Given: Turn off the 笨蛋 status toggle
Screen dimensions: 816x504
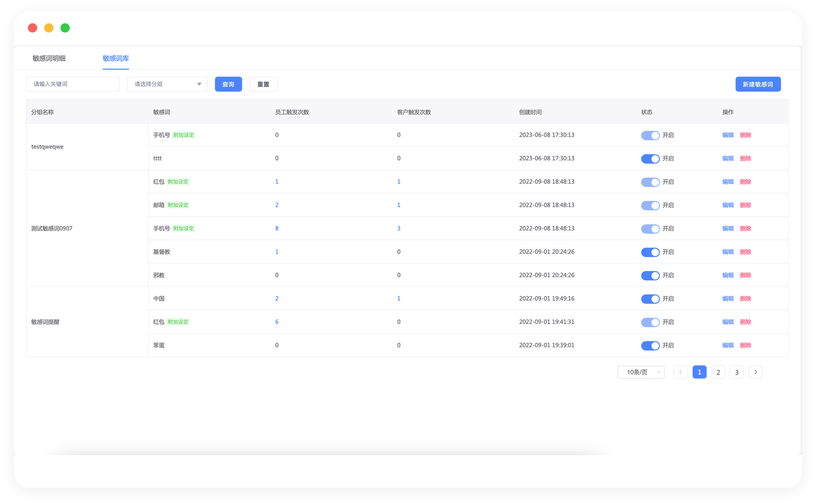Looking at the screenshot, I should coord(650,345).
